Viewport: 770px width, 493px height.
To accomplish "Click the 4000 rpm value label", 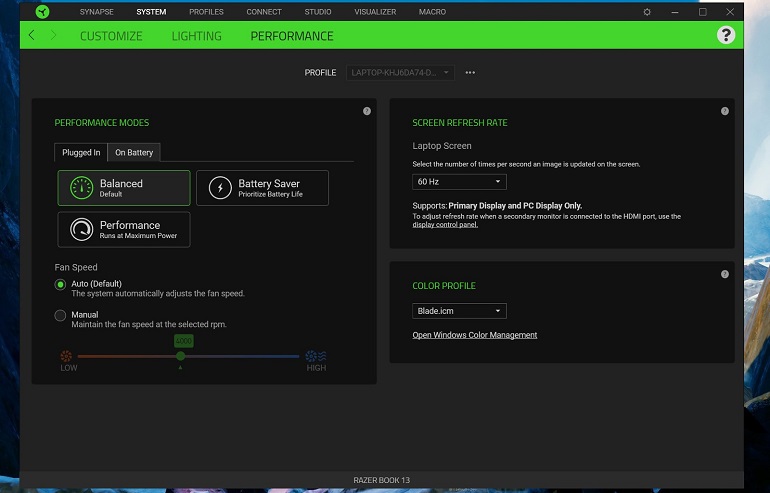I will pos(184,341).
